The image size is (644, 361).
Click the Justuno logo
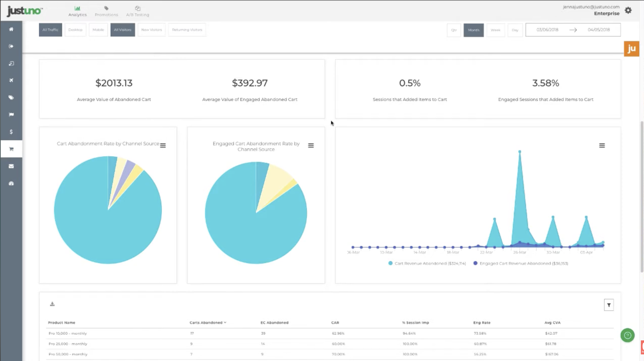click(x=24, y=11)
